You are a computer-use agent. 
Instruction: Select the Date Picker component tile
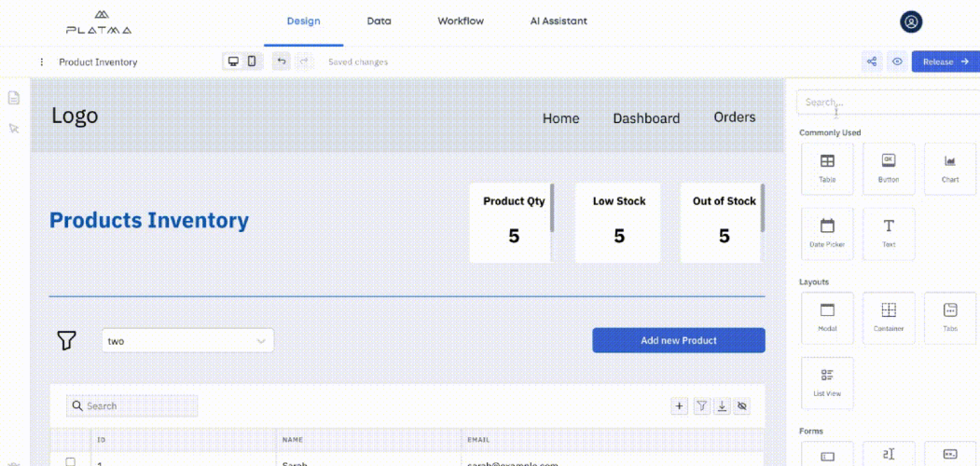(x=827, y=234)
